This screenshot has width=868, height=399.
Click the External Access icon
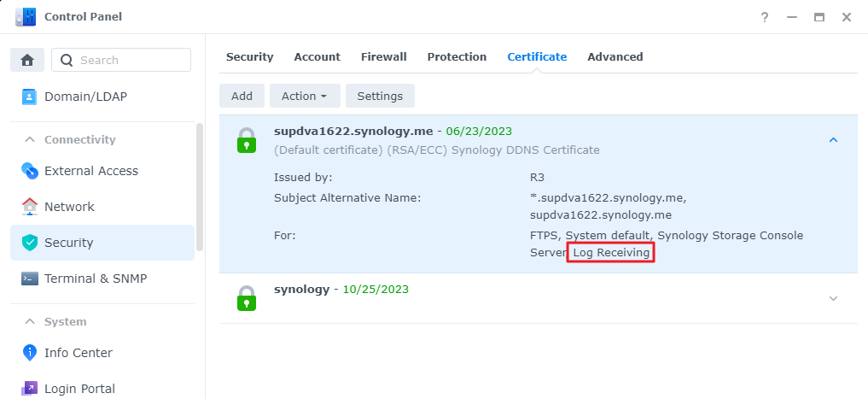point(29,171)
